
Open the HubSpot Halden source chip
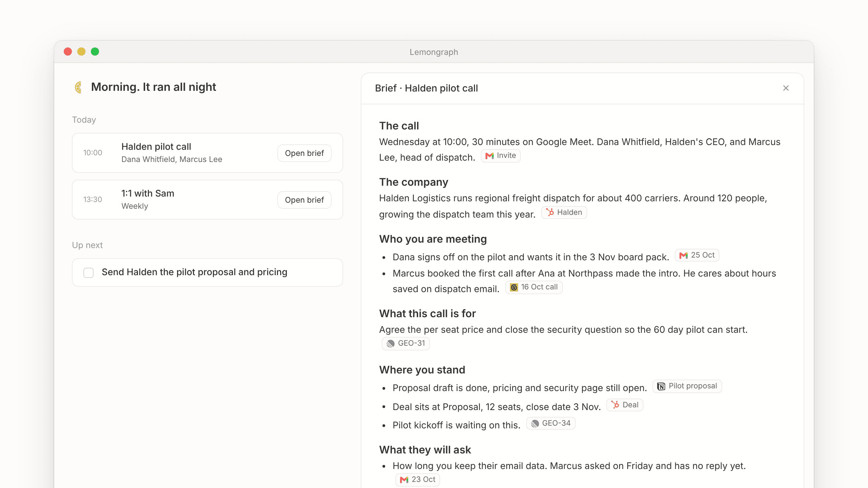click(564, 212)
